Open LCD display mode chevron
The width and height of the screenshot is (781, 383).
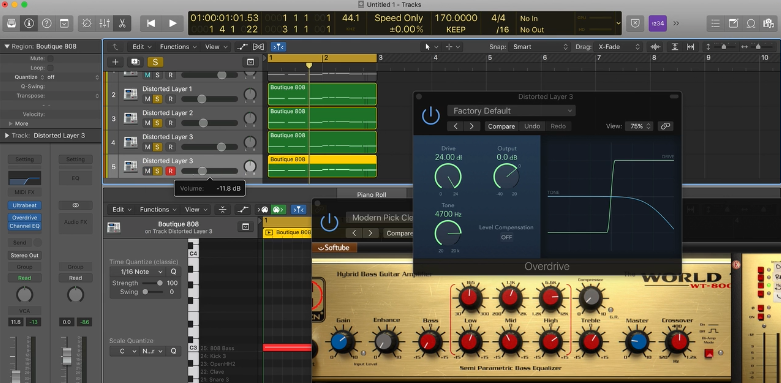click(618, 23)
